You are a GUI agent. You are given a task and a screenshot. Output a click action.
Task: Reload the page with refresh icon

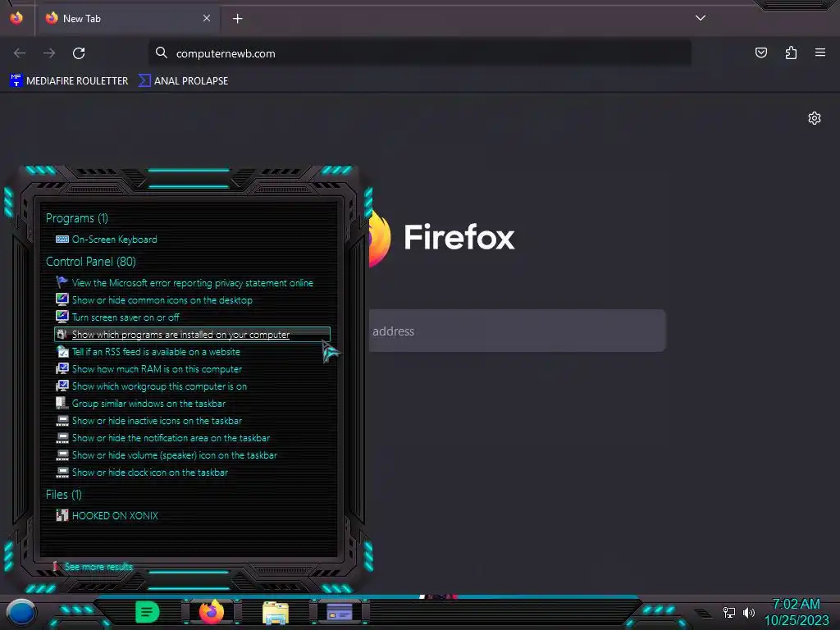click(x=79, y=53)
